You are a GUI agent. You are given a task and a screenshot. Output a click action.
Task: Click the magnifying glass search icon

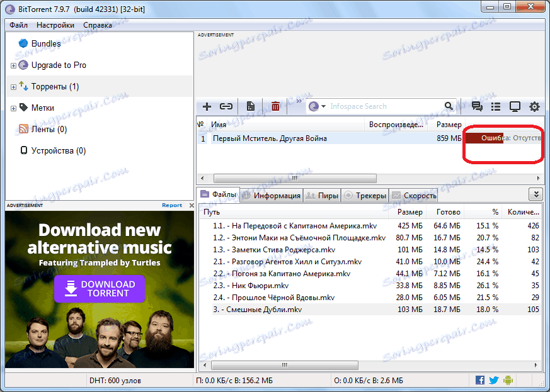(x=449, y=106)
